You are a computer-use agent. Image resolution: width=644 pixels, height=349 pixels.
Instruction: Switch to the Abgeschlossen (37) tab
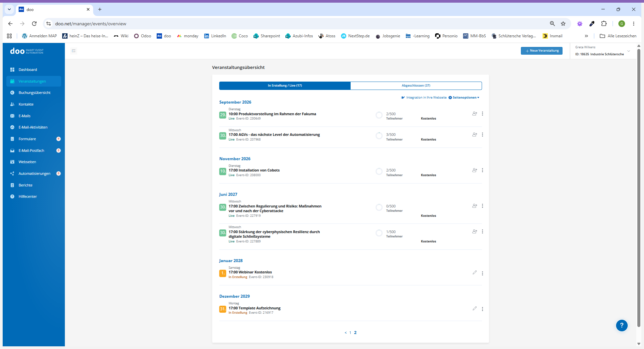tap(416, 86)
